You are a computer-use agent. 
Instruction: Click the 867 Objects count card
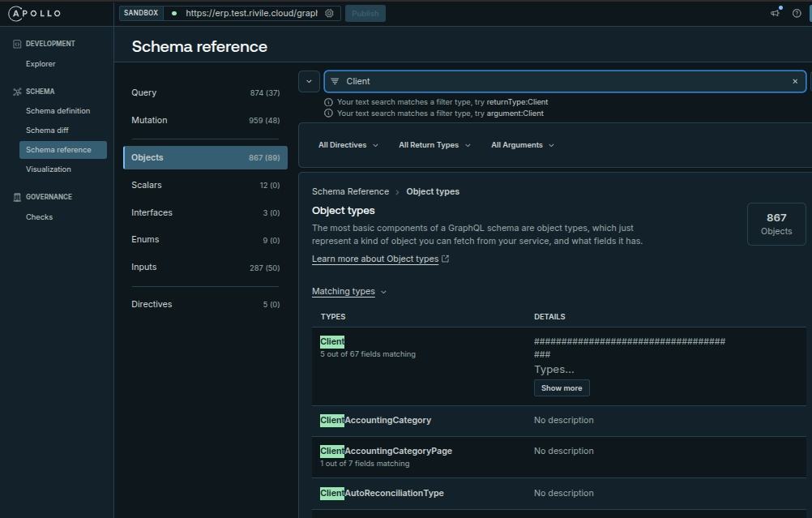[776, 224]
